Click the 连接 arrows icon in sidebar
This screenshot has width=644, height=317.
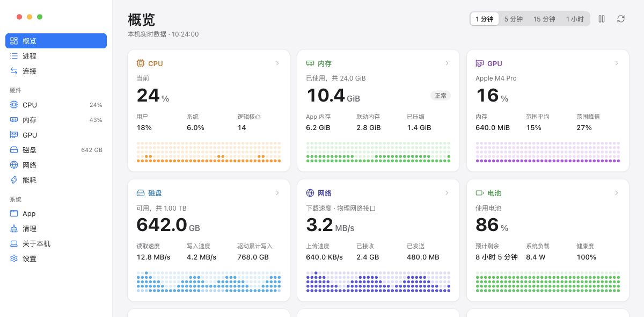[x=14, y=71]
